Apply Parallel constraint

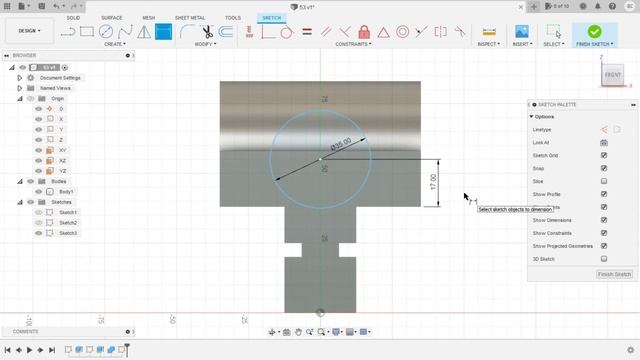click(326, 32)
